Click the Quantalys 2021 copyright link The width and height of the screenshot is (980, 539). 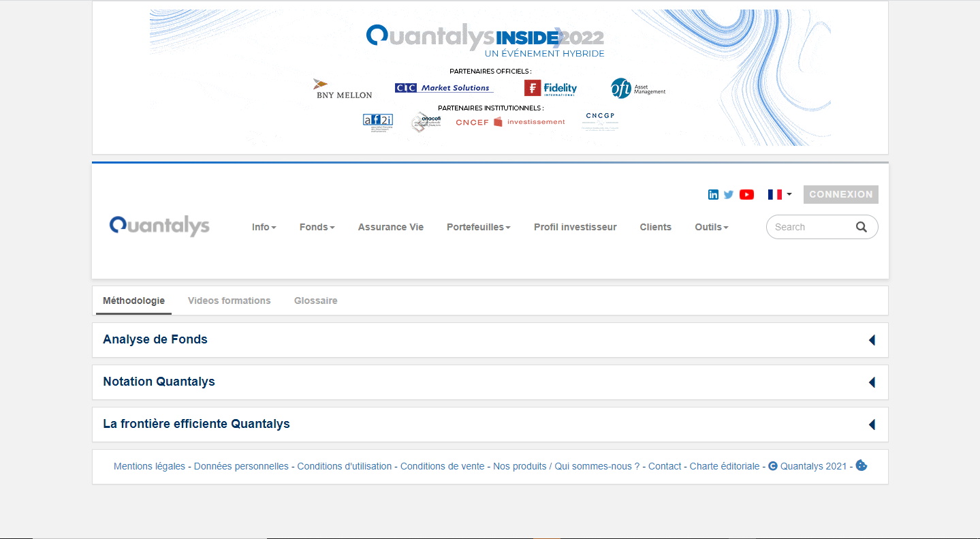(808, 466)
